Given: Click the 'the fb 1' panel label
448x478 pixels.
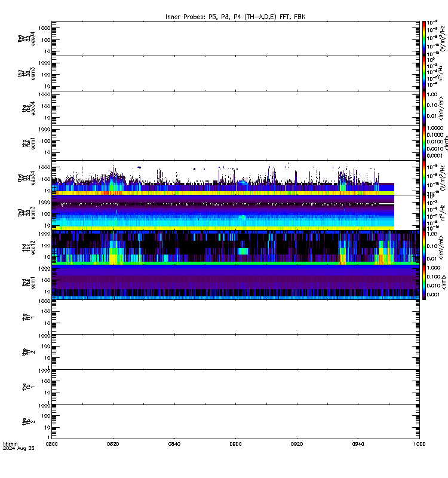Looking at the screenshot, I should click(29, 387).
